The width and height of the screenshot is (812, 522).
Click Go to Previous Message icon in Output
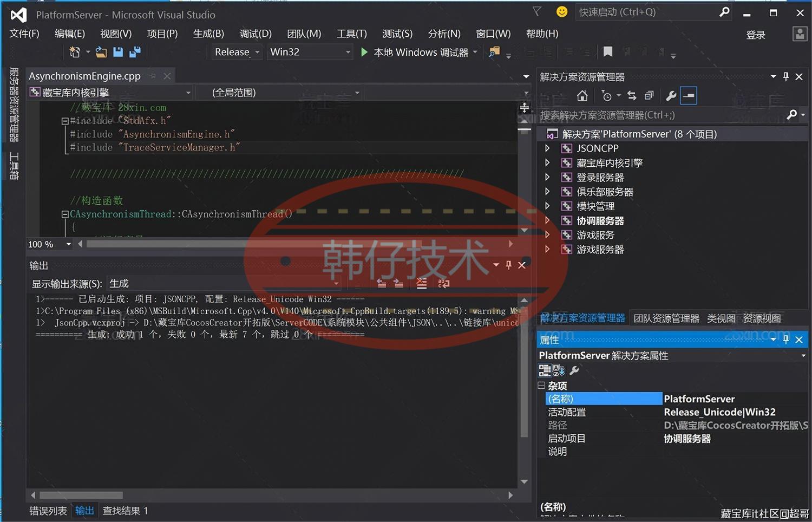[x=382, y=283]
